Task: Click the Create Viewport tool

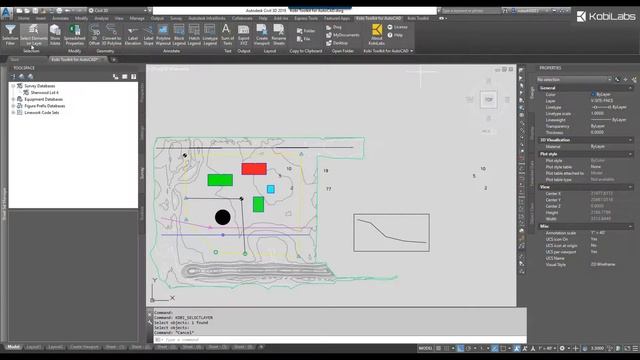Action: tap(262, 35)
